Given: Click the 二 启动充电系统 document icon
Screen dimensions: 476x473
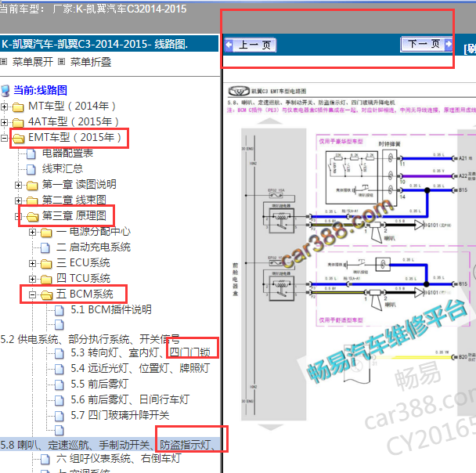Looking at the screenshot, I should tap(45, 247).
